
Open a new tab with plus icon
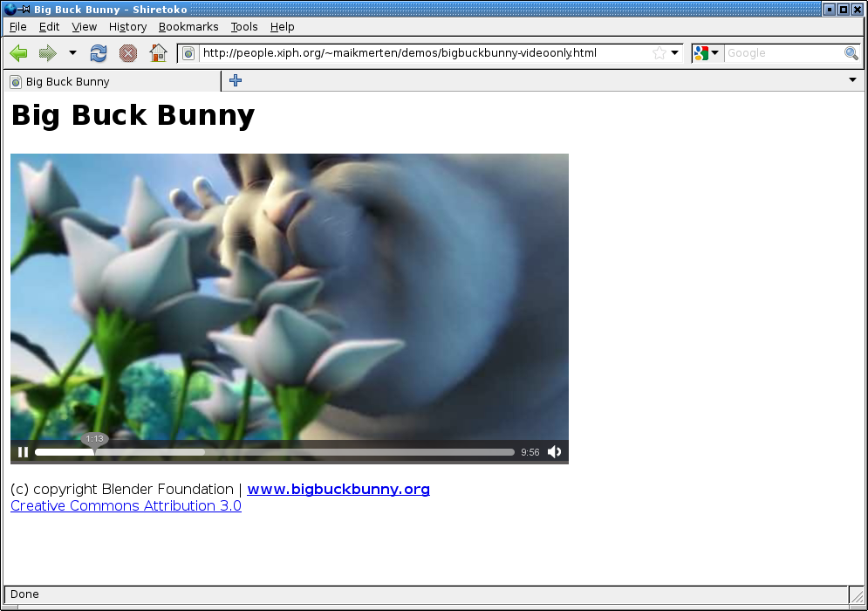tap(236, 81)
